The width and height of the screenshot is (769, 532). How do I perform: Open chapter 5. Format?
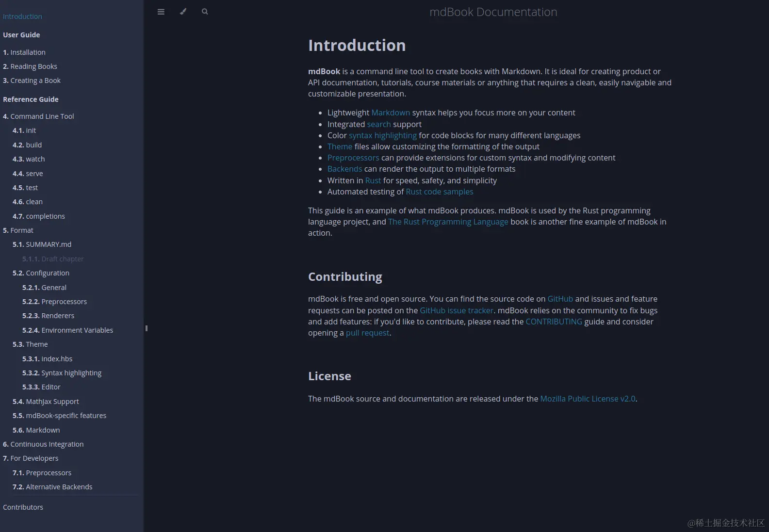pos(18,230)
